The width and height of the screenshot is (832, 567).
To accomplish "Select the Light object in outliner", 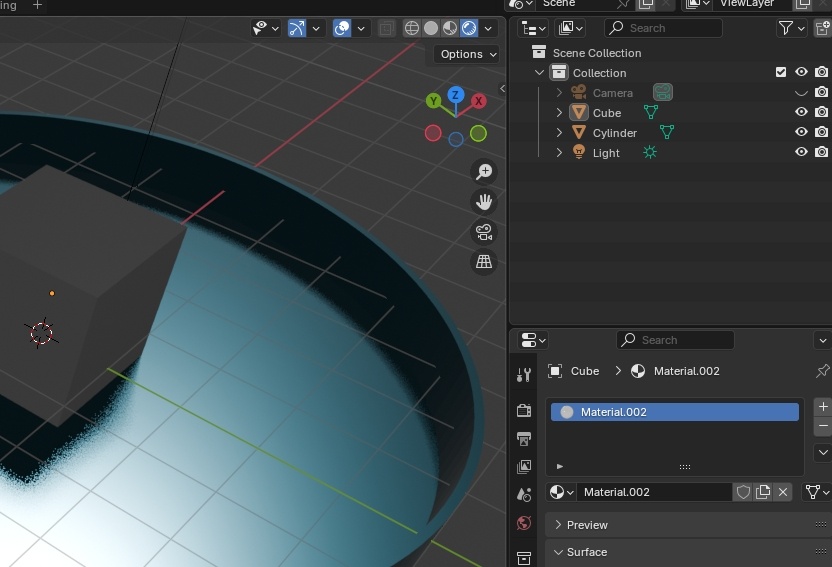I will pyautogui.click(x=606, y=153).
